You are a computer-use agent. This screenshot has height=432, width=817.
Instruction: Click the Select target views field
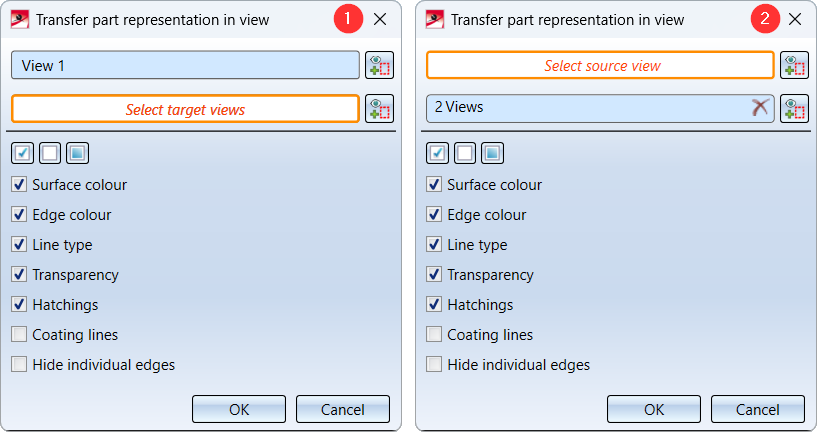coord(185,109)
